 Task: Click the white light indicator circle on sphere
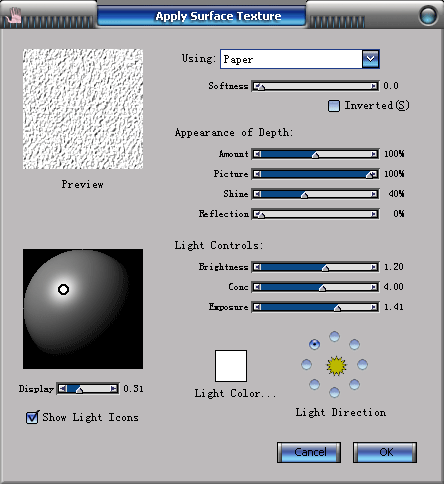pos(63,289)
